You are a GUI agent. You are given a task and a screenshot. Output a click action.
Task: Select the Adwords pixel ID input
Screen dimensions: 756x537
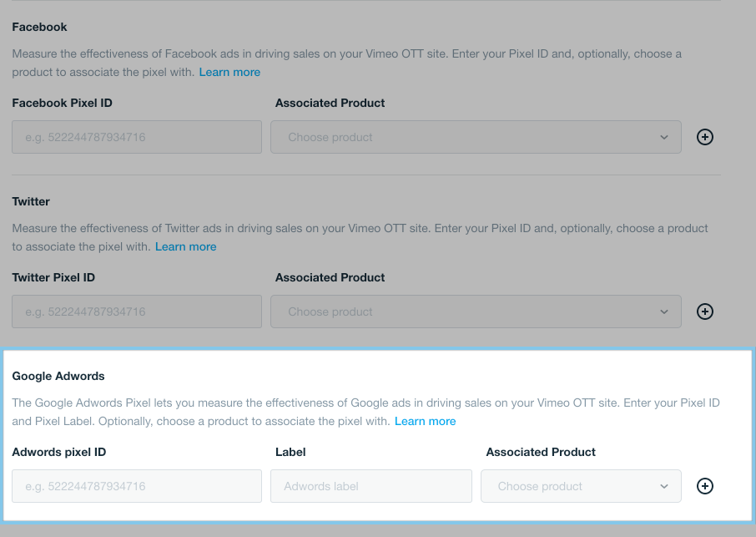click(137, 486)
